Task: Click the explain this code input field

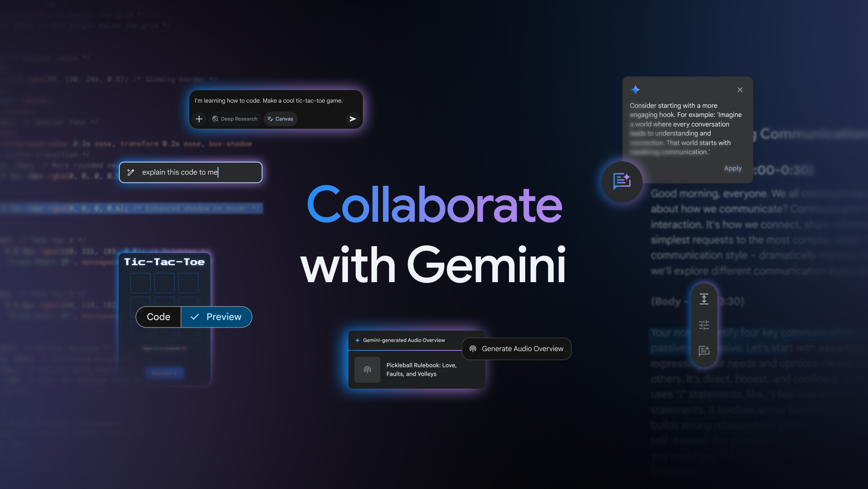Action: [190, 172]
